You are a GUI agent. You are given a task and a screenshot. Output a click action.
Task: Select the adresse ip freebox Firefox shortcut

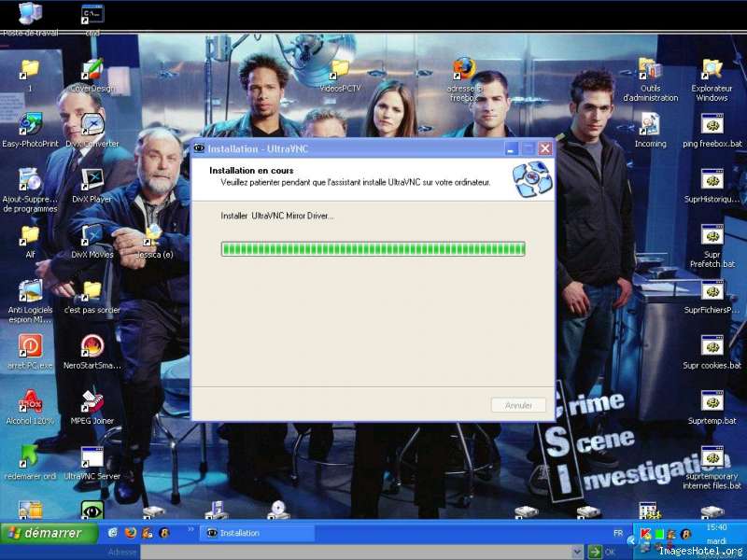pyautogui.click(x=464, y=69)
